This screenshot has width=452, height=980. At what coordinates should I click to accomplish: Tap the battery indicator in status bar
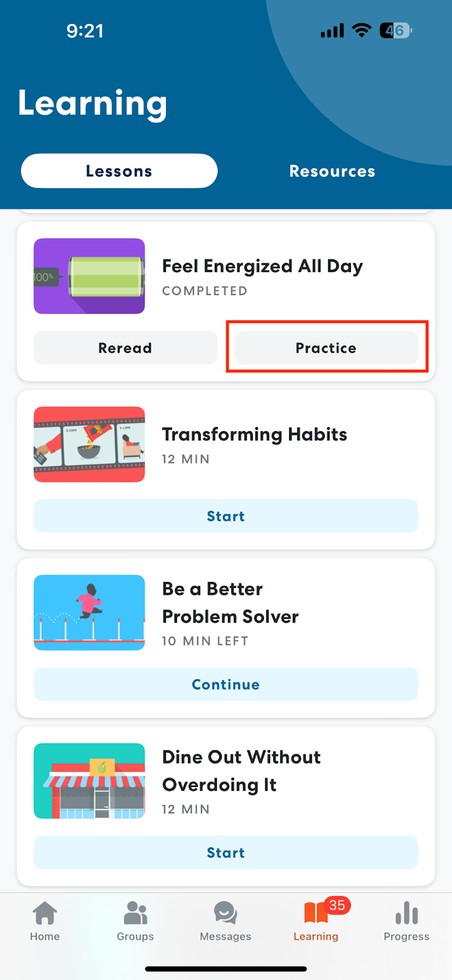point(396,31)
